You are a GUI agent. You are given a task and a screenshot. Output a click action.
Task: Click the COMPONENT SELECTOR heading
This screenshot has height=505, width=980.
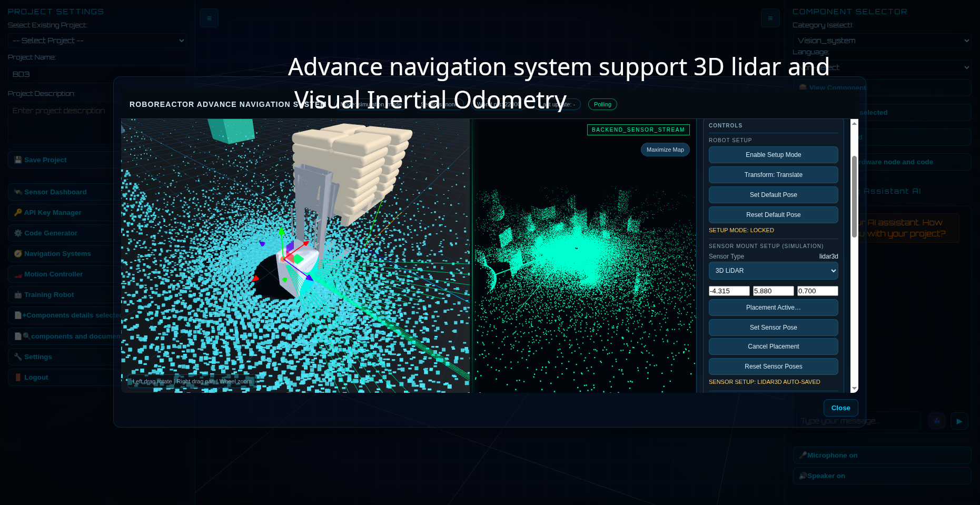850,12
